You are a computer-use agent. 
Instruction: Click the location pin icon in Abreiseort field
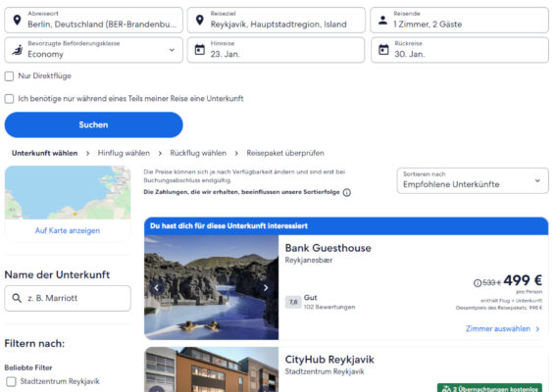[17, 20]
